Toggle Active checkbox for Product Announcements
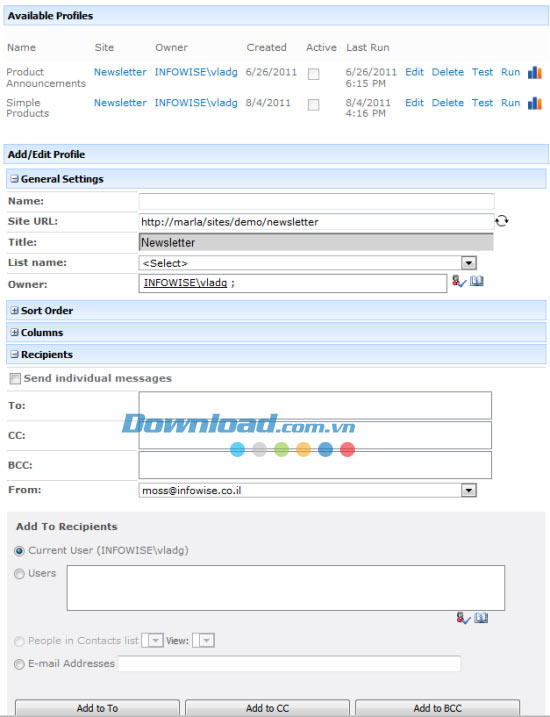 point(313,74)
